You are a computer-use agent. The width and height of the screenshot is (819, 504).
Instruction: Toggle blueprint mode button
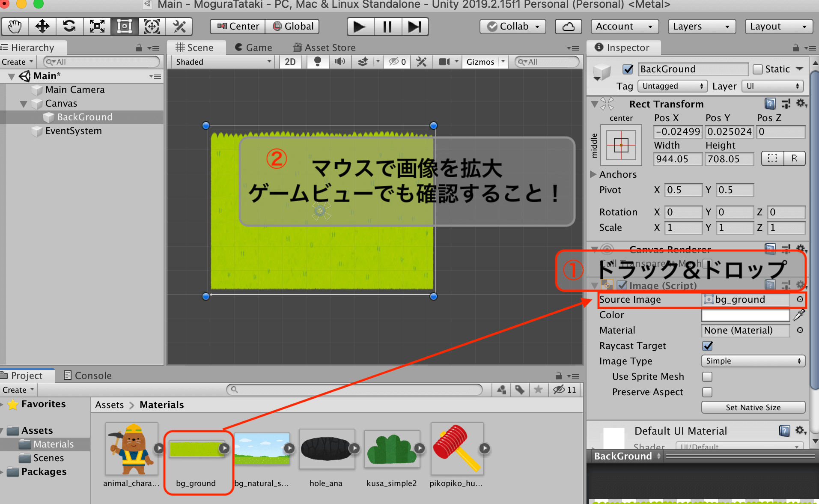772,158
